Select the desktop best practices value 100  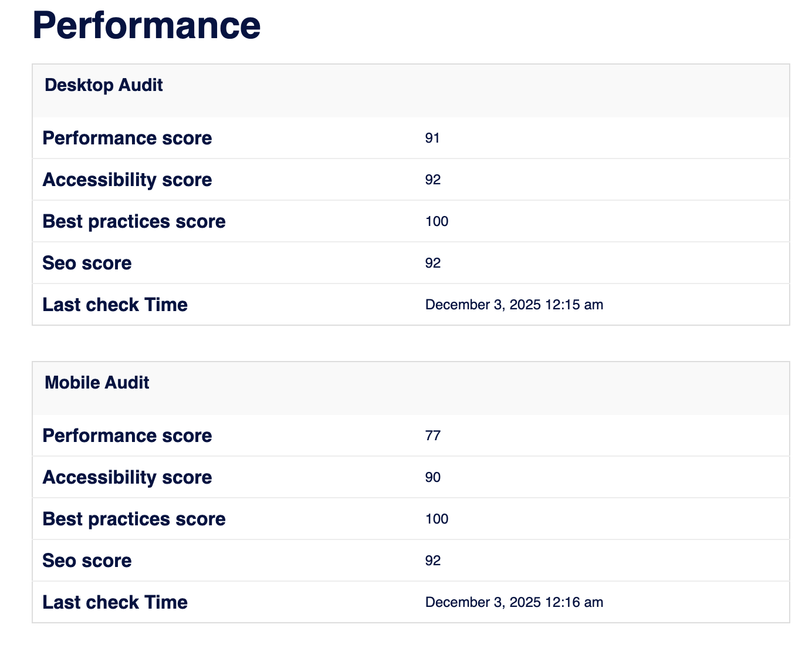(x=437, y=222)
